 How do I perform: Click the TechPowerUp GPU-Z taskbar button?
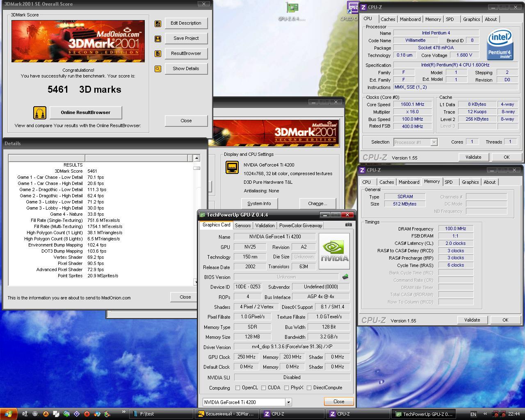(423, 414)
